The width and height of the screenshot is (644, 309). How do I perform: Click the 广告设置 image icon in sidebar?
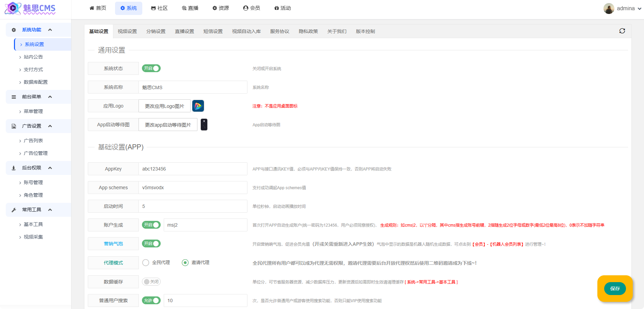(14, 126)
